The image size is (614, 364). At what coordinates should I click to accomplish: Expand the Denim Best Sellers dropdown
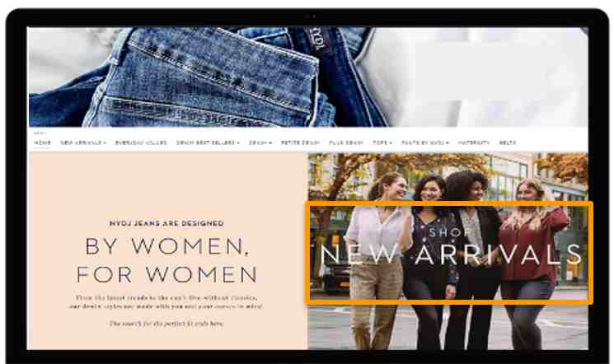(x=208, y=142)
